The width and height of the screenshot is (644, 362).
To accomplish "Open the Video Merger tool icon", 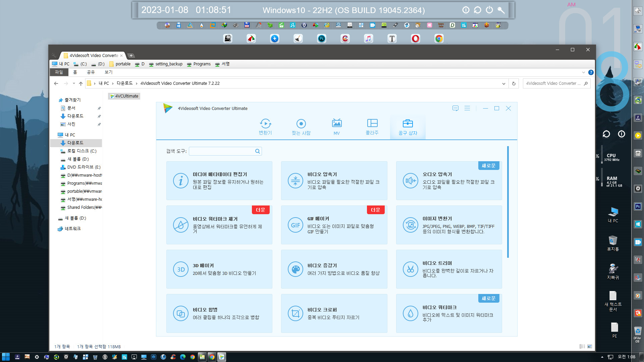I will click(x=181, y=313).
